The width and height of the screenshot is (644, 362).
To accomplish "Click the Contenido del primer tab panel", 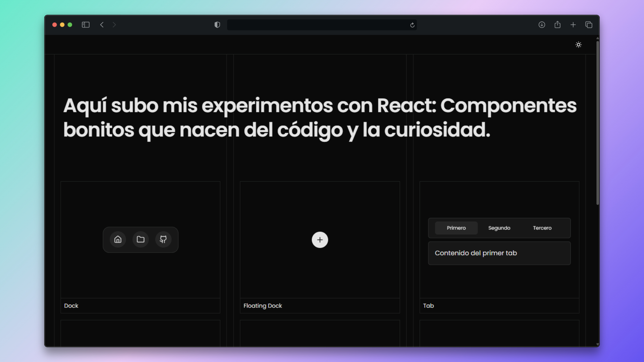I will [499, 253].
